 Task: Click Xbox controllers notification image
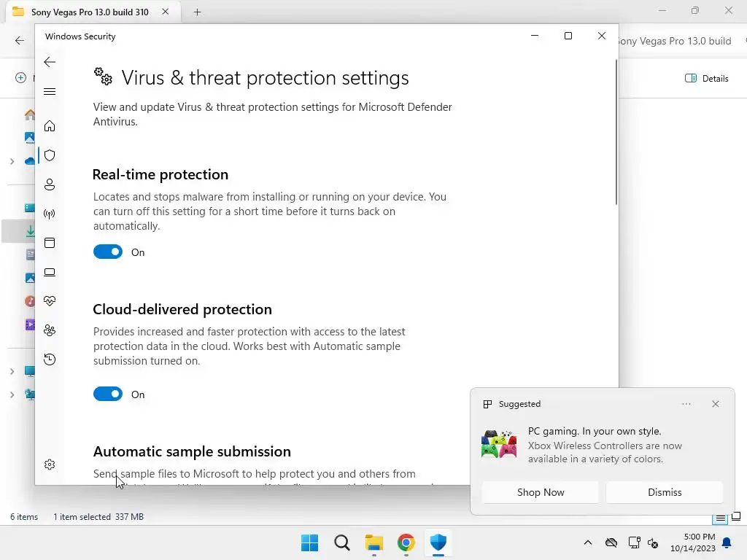pyautogui.click(x=499, y=444)
